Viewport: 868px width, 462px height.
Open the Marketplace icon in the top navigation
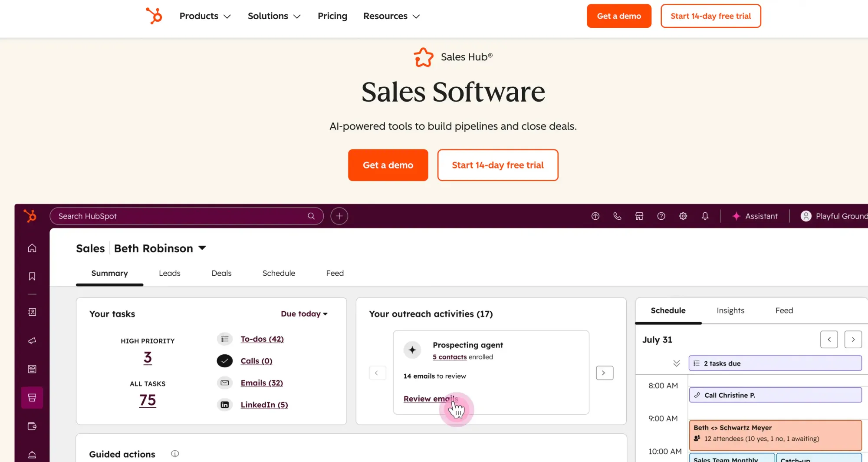pyautogui.click(x=639, y=216)
